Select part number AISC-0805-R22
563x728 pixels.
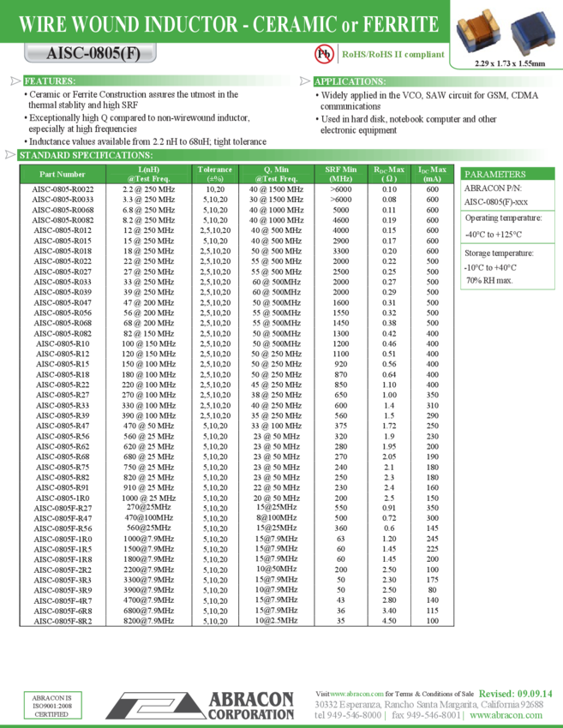(x=63, y=385)
